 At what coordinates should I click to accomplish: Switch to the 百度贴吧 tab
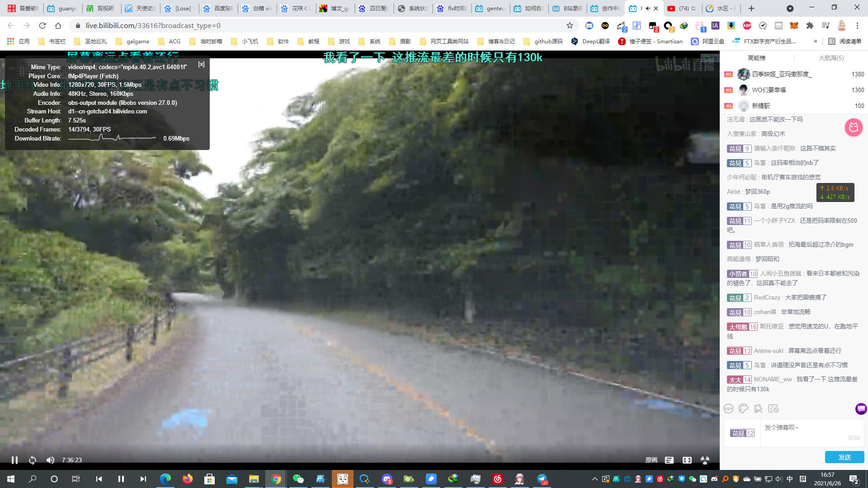point(218,8)
